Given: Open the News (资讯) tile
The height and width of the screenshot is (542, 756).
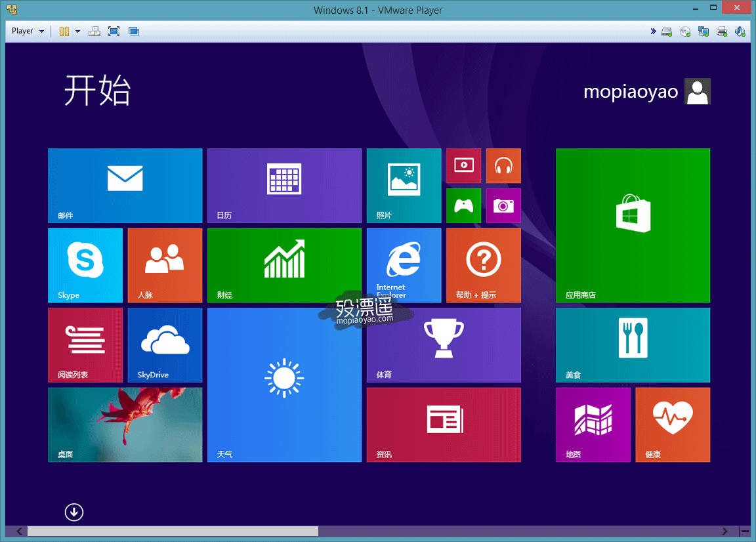Looking at the screenshot, I should [444, 425].
